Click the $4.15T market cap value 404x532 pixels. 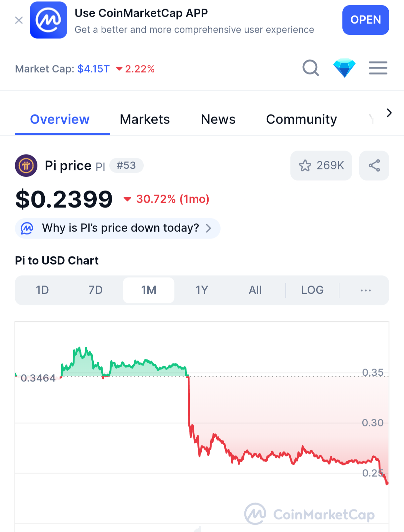[93, 69]
